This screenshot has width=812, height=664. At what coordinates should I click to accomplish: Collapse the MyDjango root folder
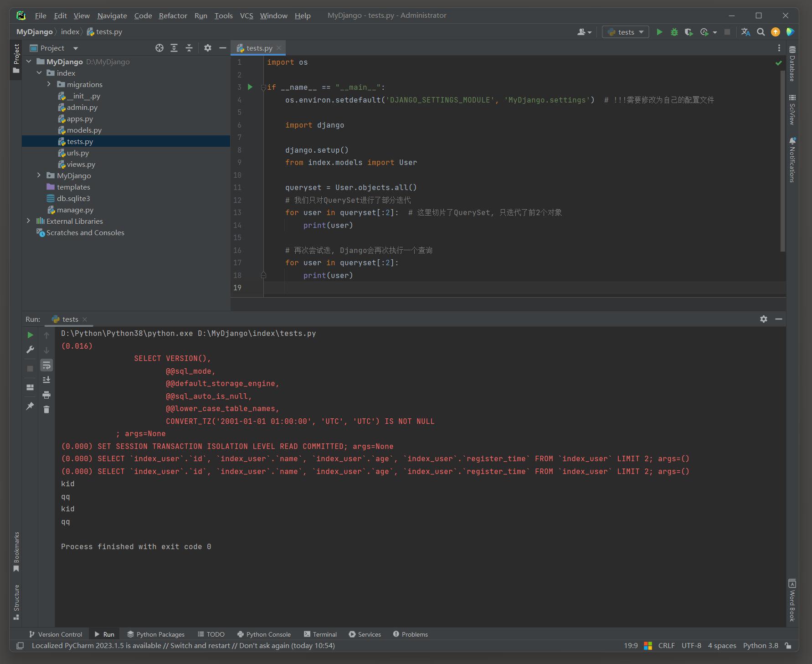point(29,62)
